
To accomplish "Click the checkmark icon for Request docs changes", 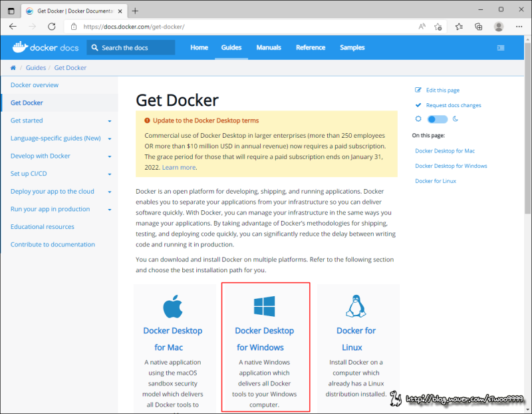I will [x=418, y=105].
